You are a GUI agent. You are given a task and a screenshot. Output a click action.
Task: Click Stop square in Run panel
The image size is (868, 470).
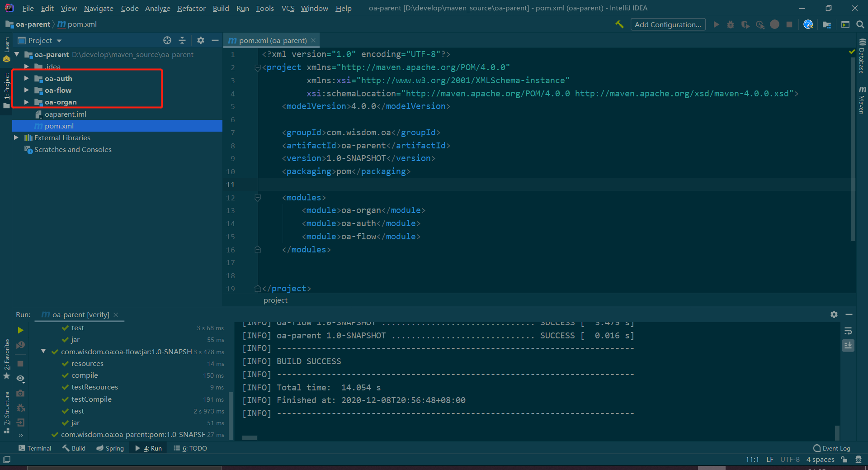[20, 363]
